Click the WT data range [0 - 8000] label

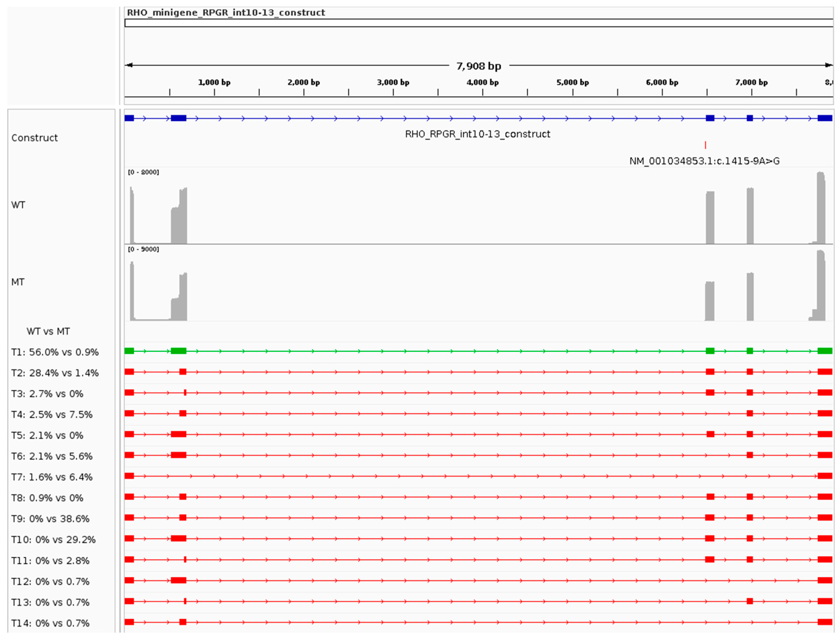[x=143, y=172]
